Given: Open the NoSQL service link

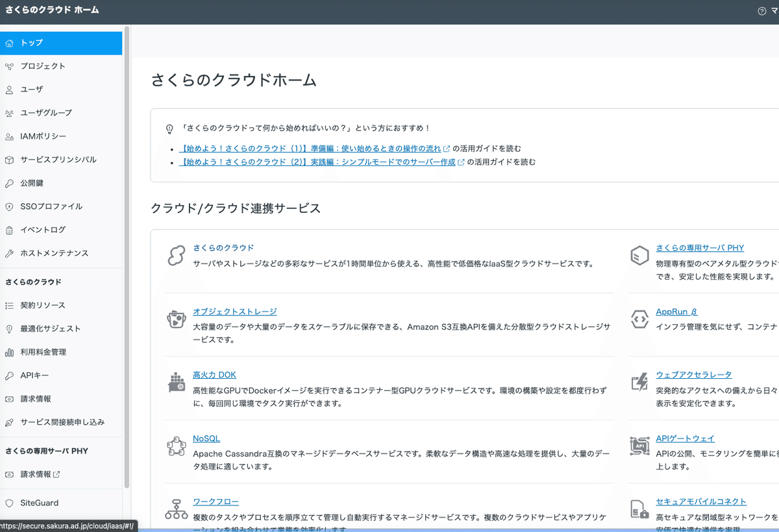Looking at the screenshot, I should (206, 439).
